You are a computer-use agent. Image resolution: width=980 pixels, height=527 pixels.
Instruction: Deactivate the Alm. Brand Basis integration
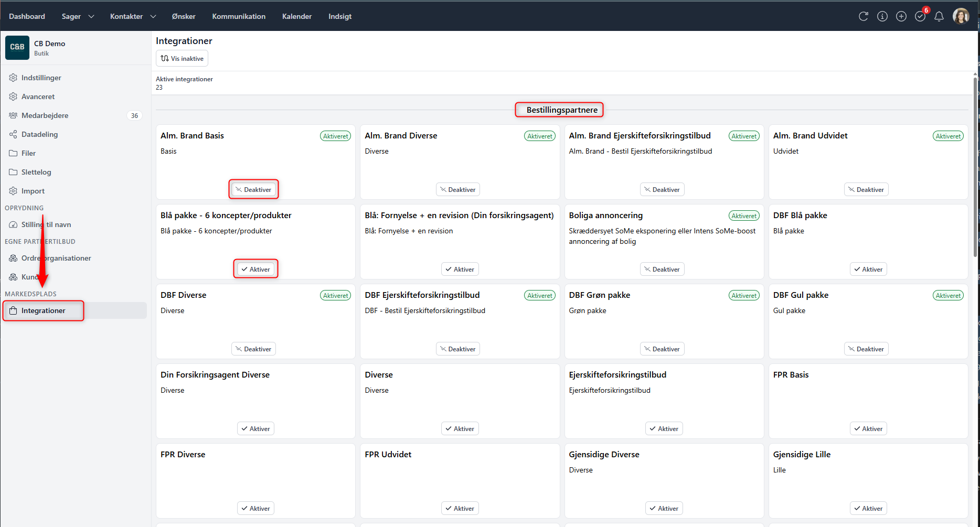[253, 189]
